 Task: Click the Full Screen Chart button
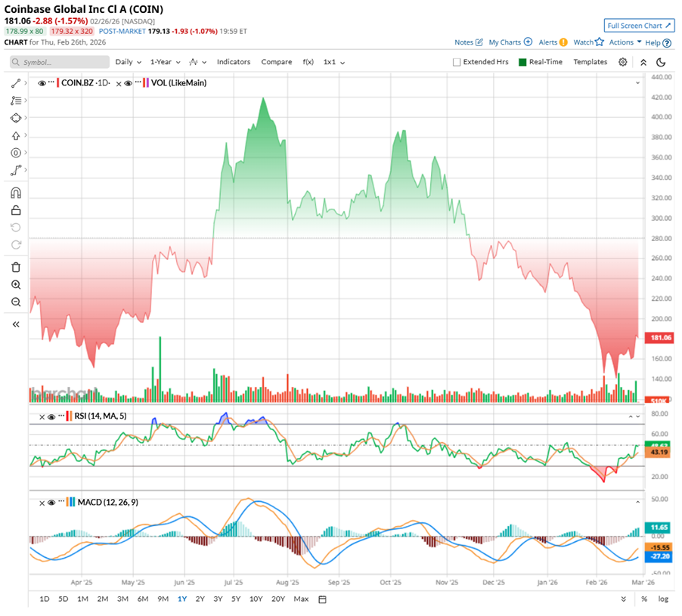click(x=639, y=26)
